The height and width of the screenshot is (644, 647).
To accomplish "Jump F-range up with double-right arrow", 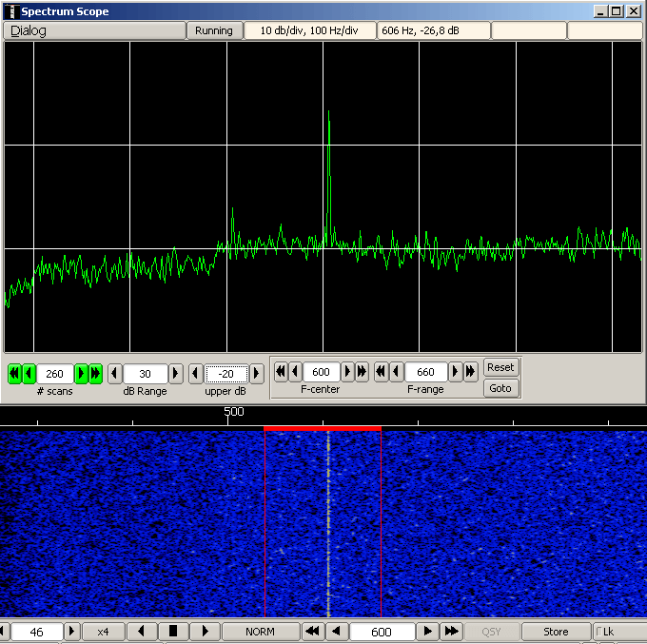I will (x=470, y=372).
